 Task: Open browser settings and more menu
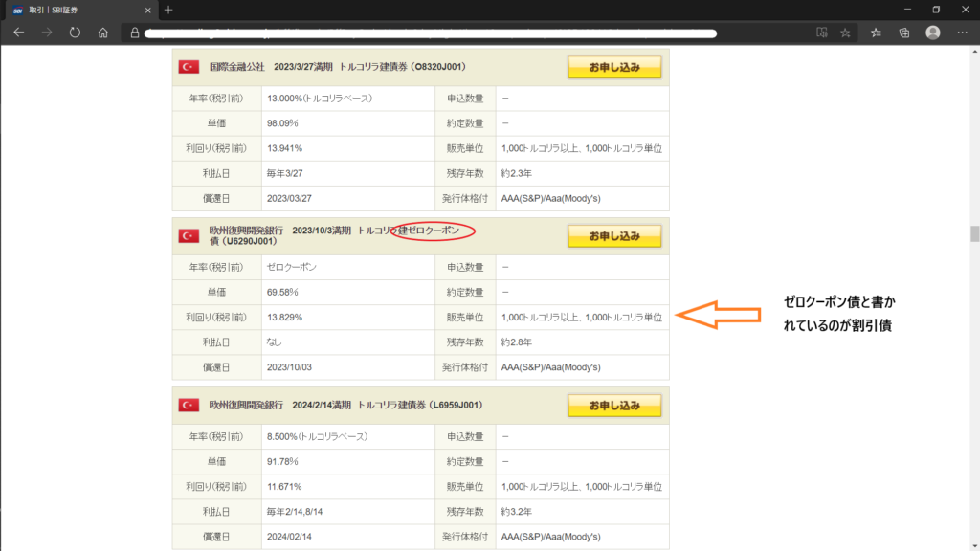(961, 32)
